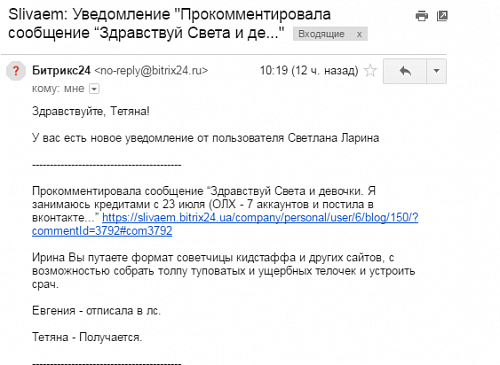500x365 pixels.
Task: Click the greeting line 'Здравствуйте, Тетяна!'
Action: point(91,111)
